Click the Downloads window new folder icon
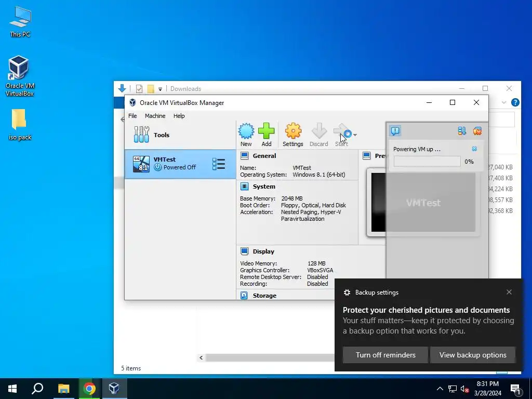532x399 pixels. [151, 88]
